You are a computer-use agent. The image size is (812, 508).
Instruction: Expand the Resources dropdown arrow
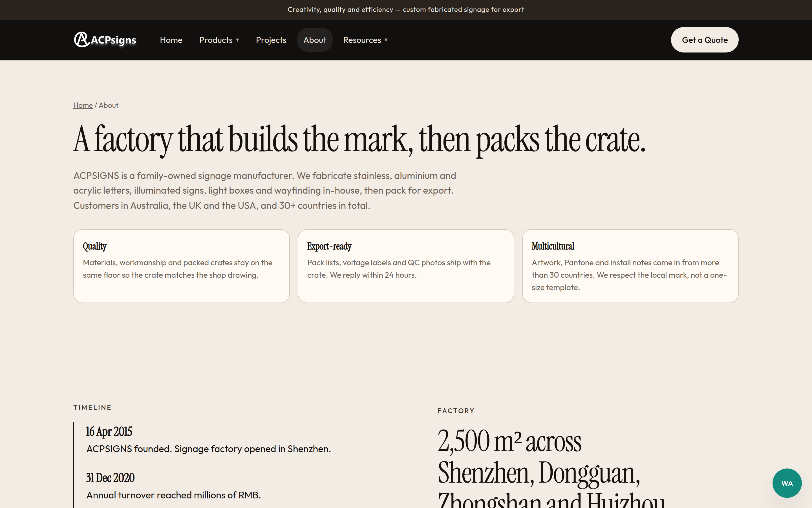(386, 40)
